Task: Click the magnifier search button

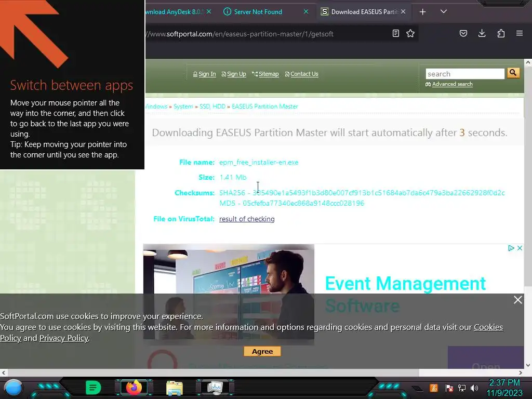Action: (513, 73)
